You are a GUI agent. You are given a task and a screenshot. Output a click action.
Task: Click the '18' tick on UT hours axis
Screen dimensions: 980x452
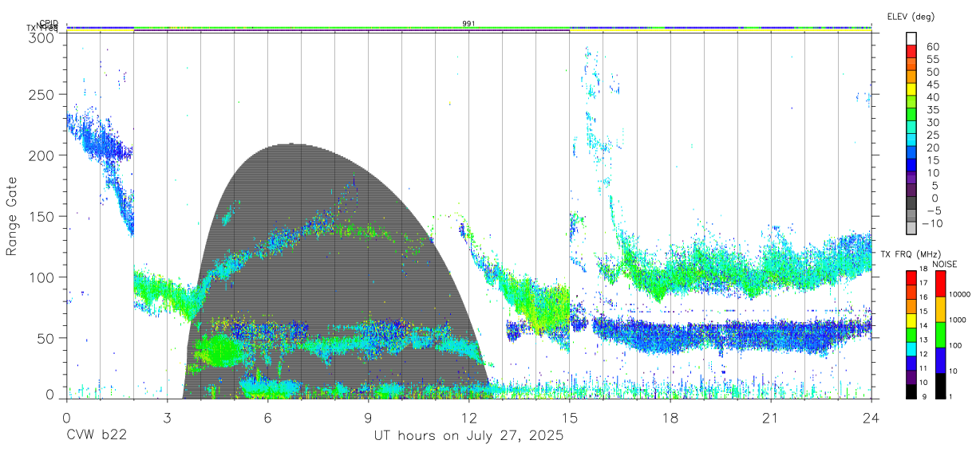[670, 418]
